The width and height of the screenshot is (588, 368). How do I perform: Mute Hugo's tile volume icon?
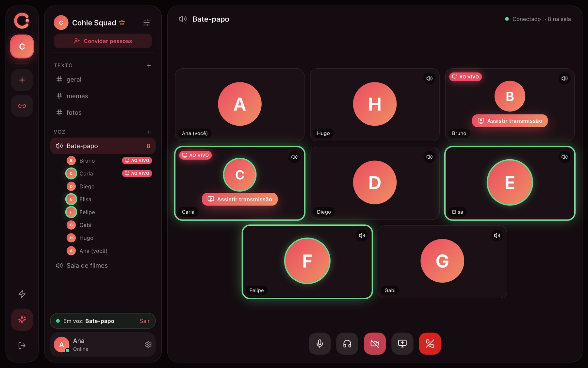pos(429,79)
